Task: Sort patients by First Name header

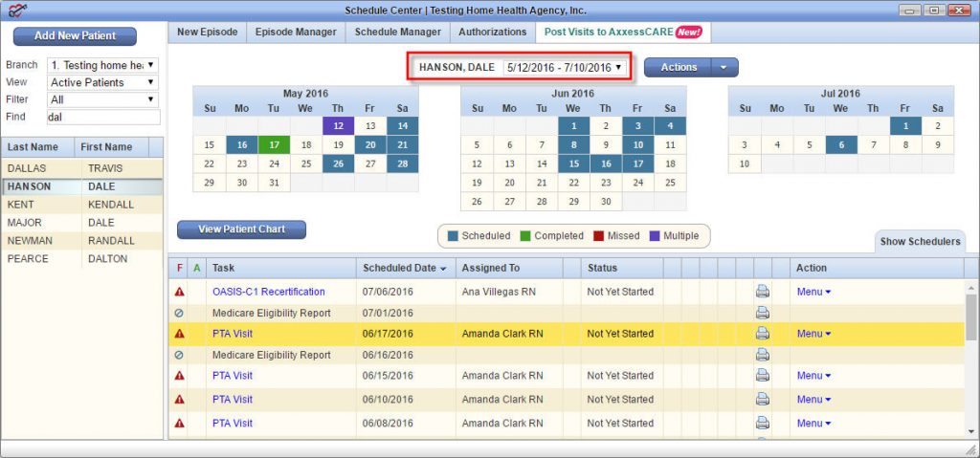Action: tap(111, 147)
